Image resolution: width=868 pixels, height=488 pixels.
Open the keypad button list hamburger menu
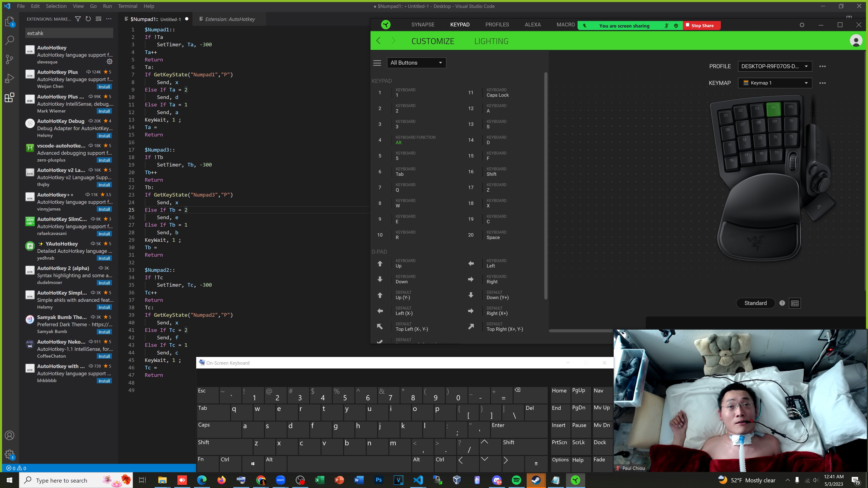[377, 63]
